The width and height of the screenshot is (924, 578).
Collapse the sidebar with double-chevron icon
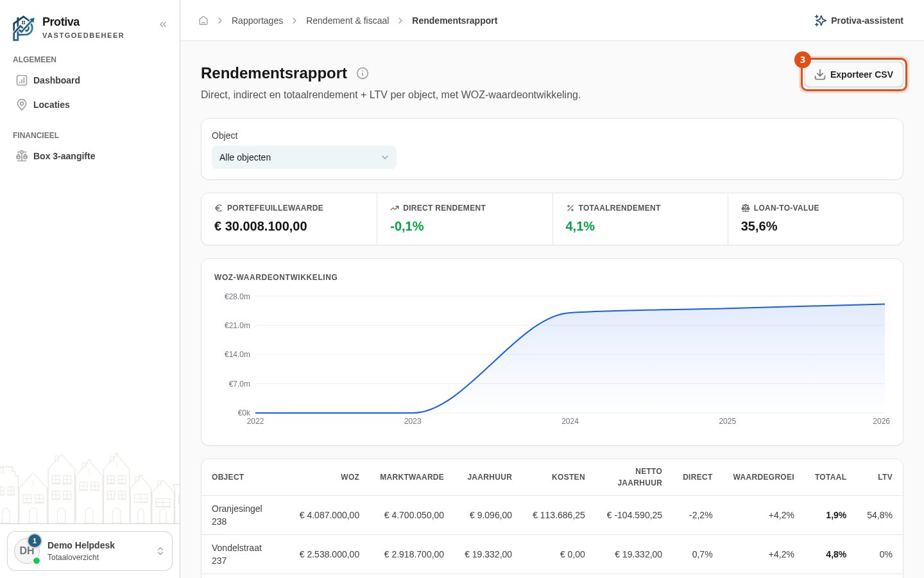pyautogui.click(x=163, y=24)
